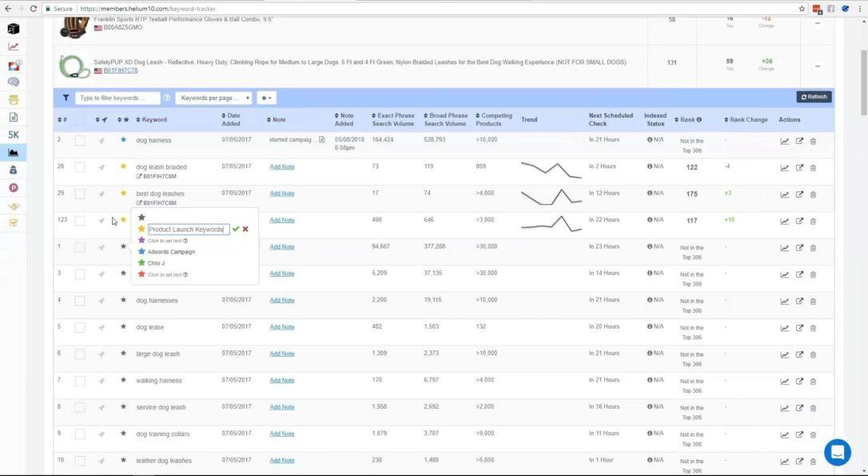
Task: Open the Hijacker Alert lock sidebar icon
Action: click(14, 170)
